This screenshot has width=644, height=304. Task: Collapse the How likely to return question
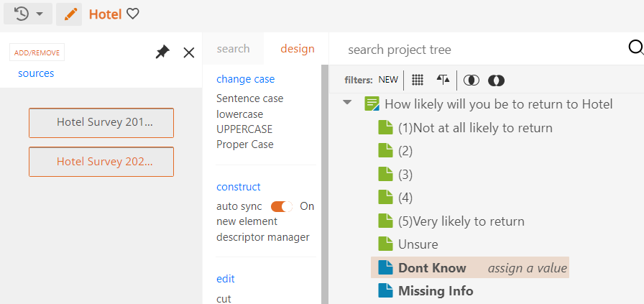pos(347,102)
